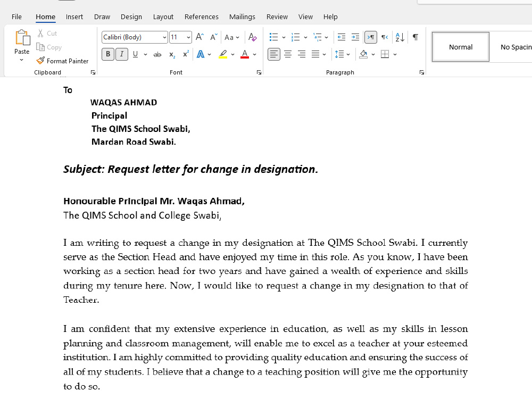The image size is (532, 399).
Task: Increase paragraph indent
Action: [x=355, y=37]
